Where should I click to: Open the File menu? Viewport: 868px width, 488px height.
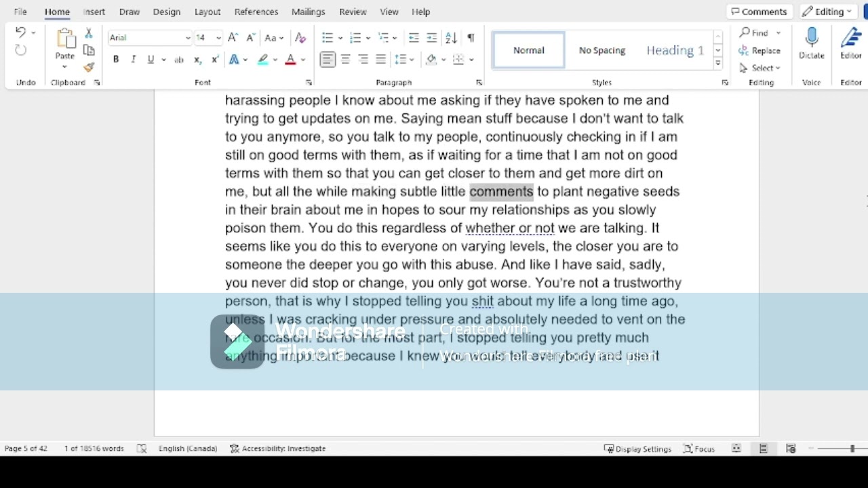click(20, 12)
